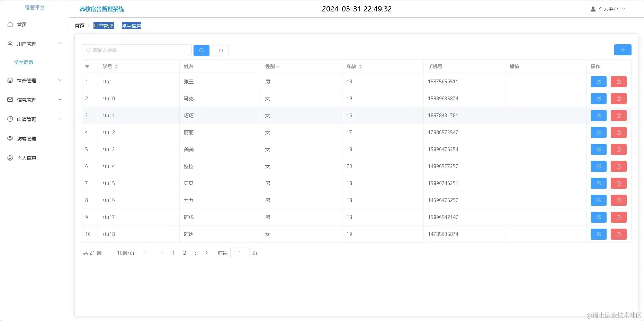This screenshot has width=644, height=321.
Task: Expand the 宿舍管理 sidebar menu
Action: click(x=35, y=81)
